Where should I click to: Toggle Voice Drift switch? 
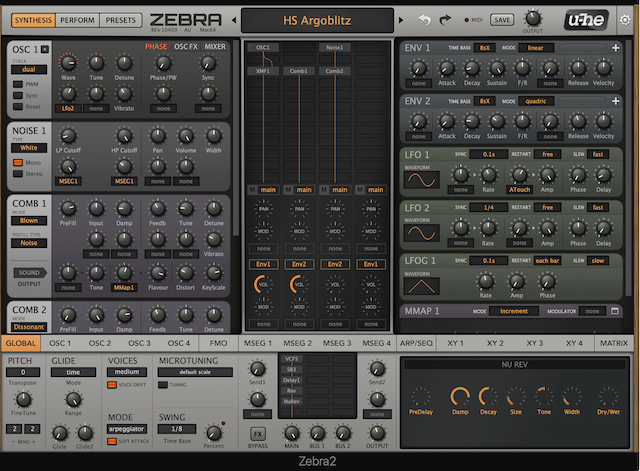112,384
